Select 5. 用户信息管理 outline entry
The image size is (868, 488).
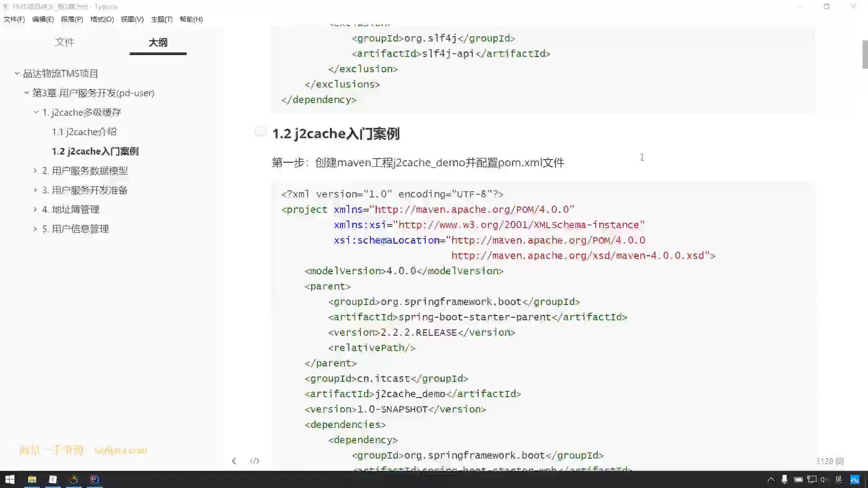pyautogui.click(x=75, y=229)
